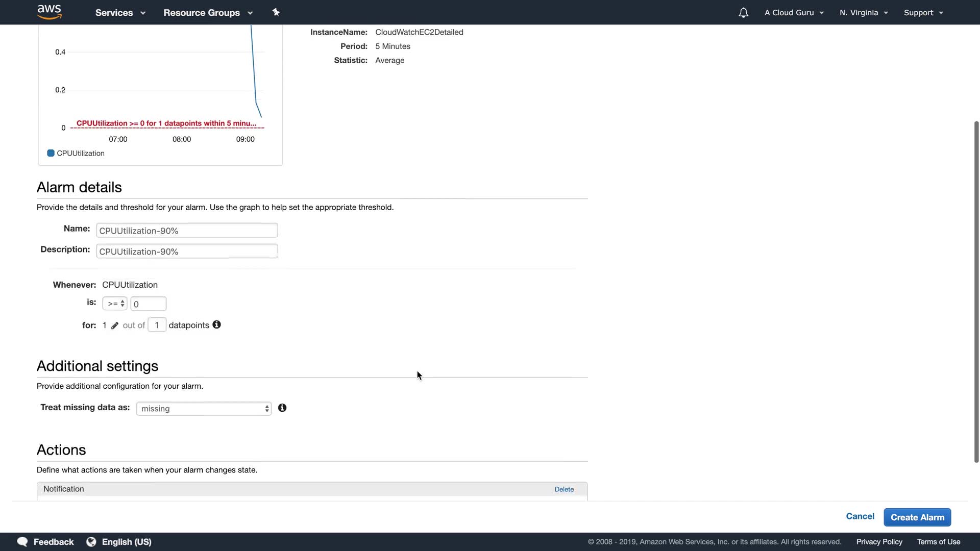Click the alarm Name input field

[187, 231]
